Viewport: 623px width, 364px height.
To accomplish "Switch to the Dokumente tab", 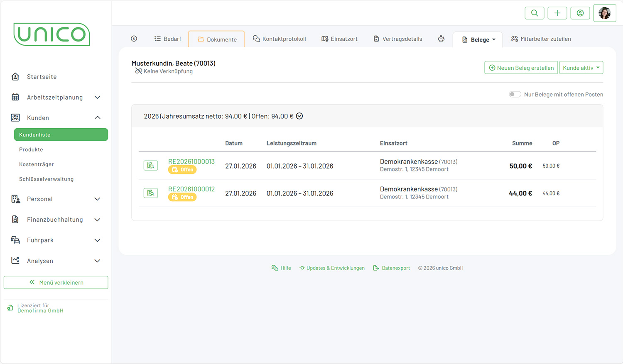I will pos(217,39).
